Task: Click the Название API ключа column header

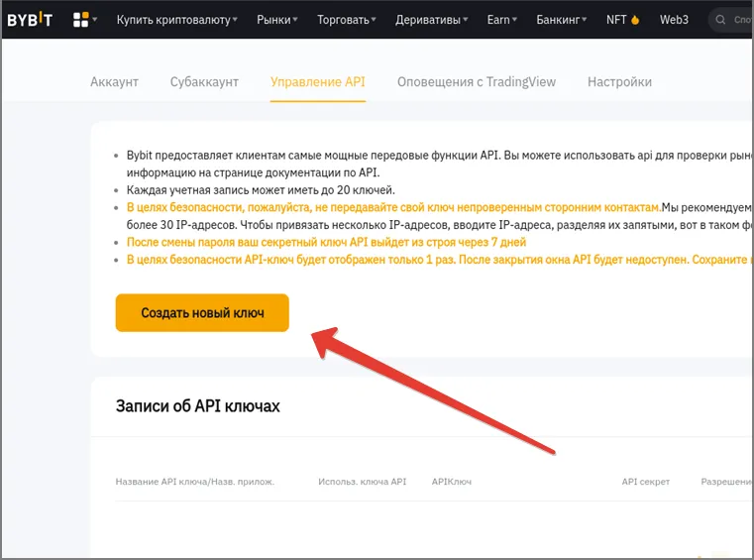Action: click(x=194, y=482)
